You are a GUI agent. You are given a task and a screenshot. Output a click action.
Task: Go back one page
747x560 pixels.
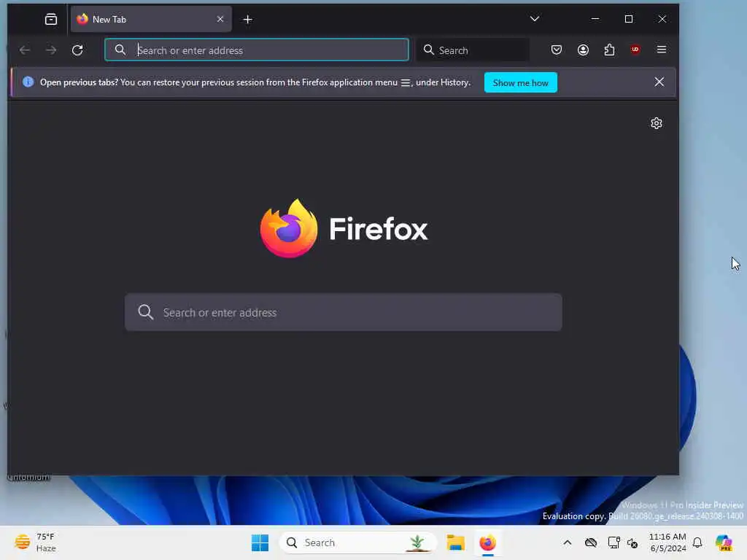(25, 50)
